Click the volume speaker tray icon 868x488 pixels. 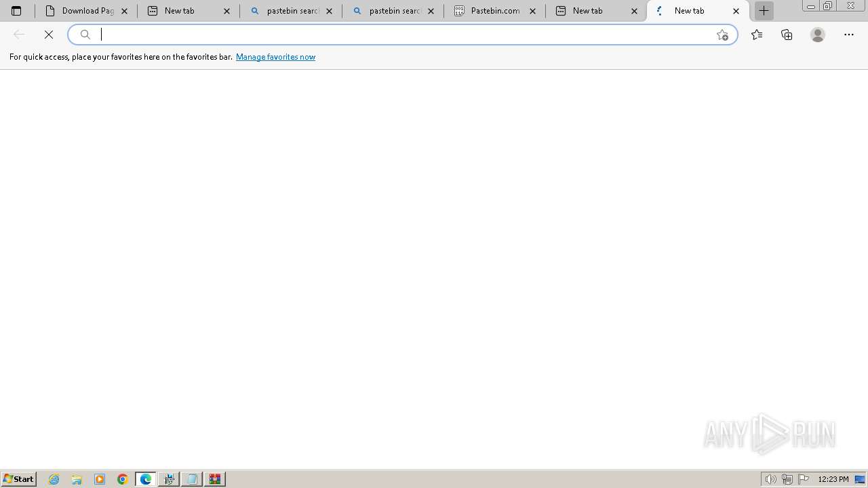click(771, 479)
